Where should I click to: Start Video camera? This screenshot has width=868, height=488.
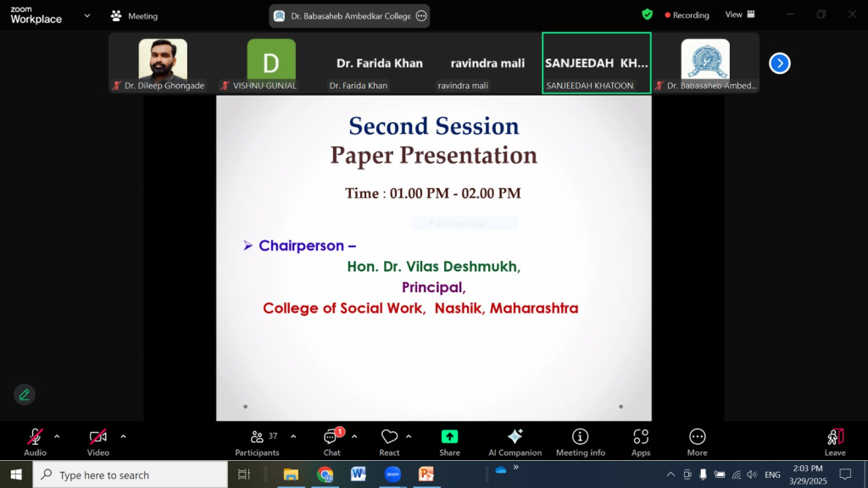click(98, 441)
